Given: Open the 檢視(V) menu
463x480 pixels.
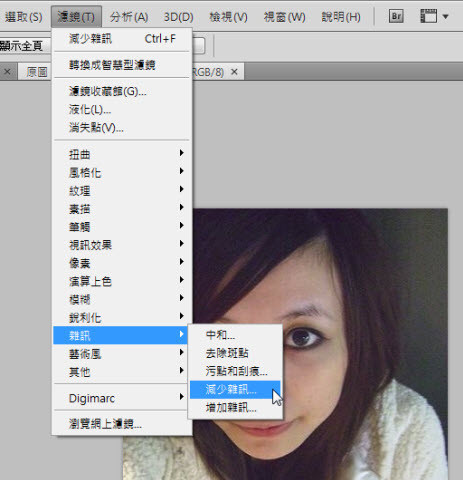Looking at the screenshot, I should click(x=228, y=17).
